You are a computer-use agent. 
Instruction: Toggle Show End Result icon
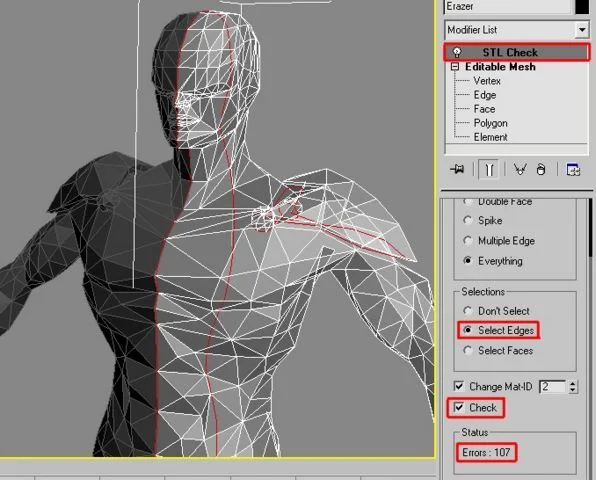pos(489,169)
